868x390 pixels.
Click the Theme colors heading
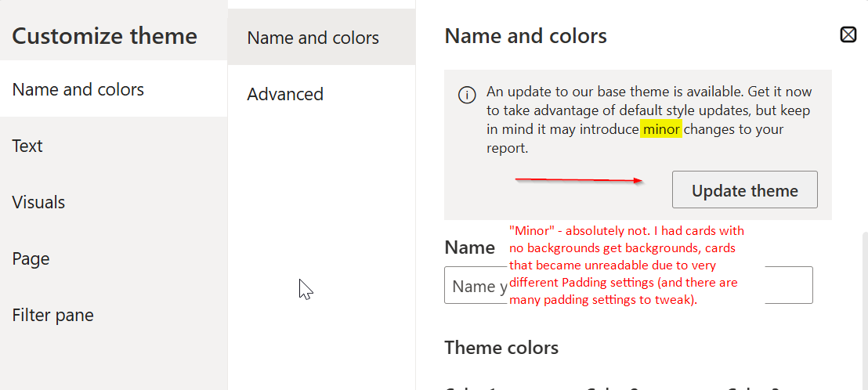click(x=501, y=348)
